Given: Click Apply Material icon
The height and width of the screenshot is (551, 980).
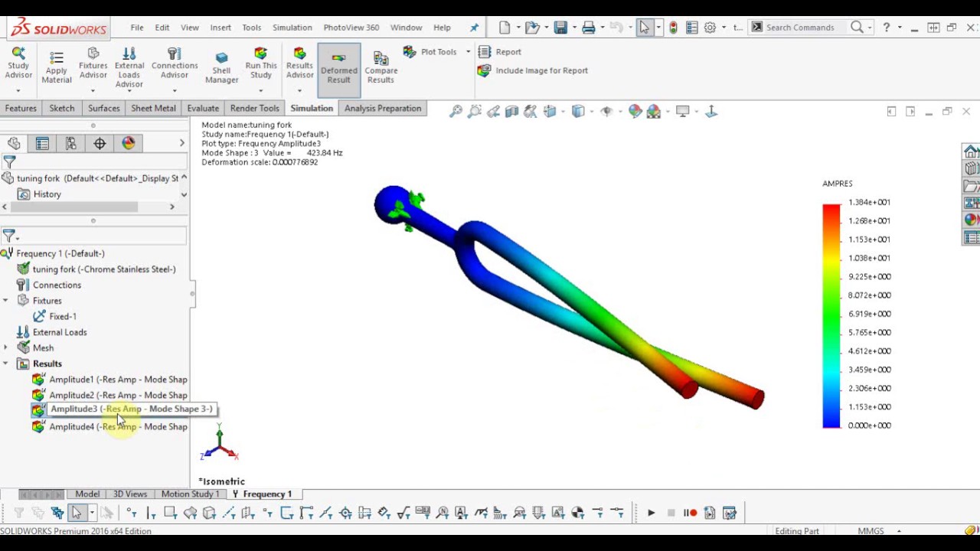Looking at the screenshot, I should coord(56,67).
